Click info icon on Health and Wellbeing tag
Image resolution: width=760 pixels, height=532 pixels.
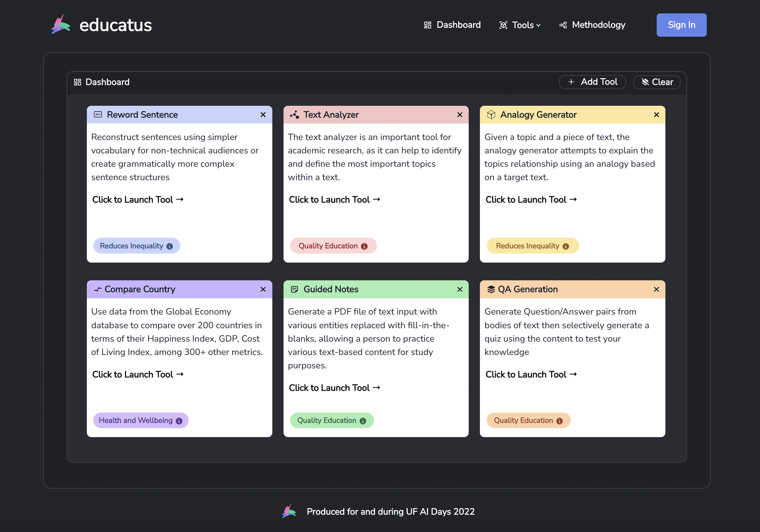pos(179,421)
